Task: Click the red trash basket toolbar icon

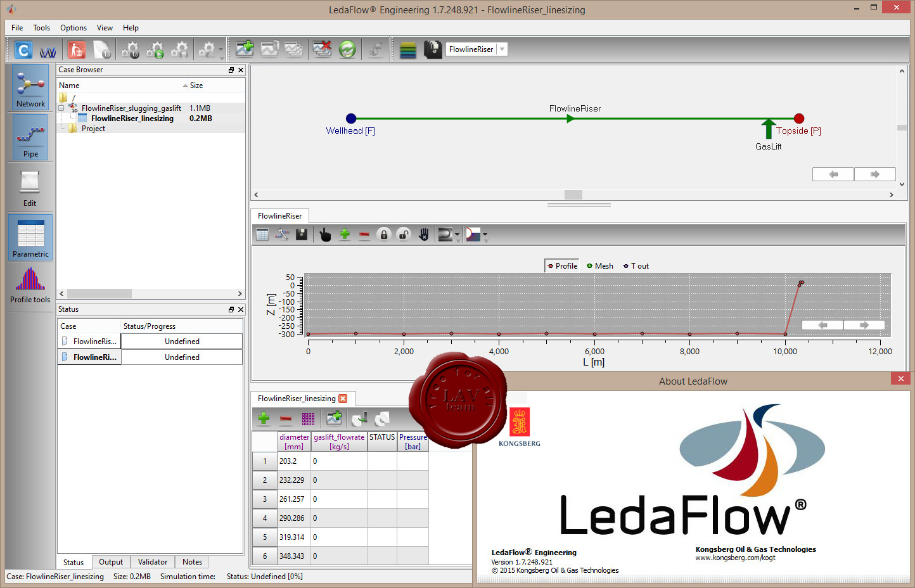Action: 76,49
